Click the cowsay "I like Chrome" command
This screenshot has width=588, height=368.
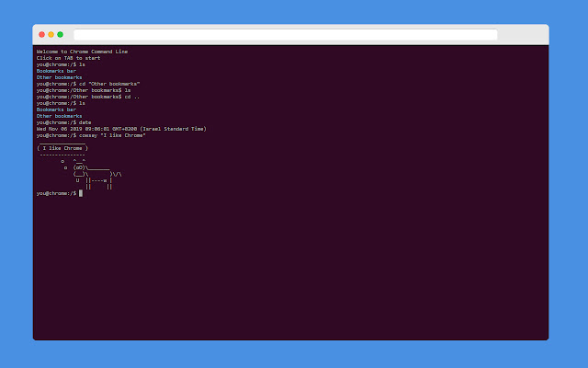(91, 135)
